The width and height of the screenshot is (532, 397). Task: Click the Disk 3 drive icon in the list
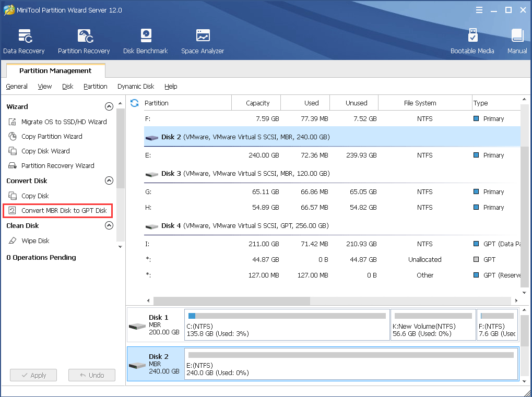point(151,174)
